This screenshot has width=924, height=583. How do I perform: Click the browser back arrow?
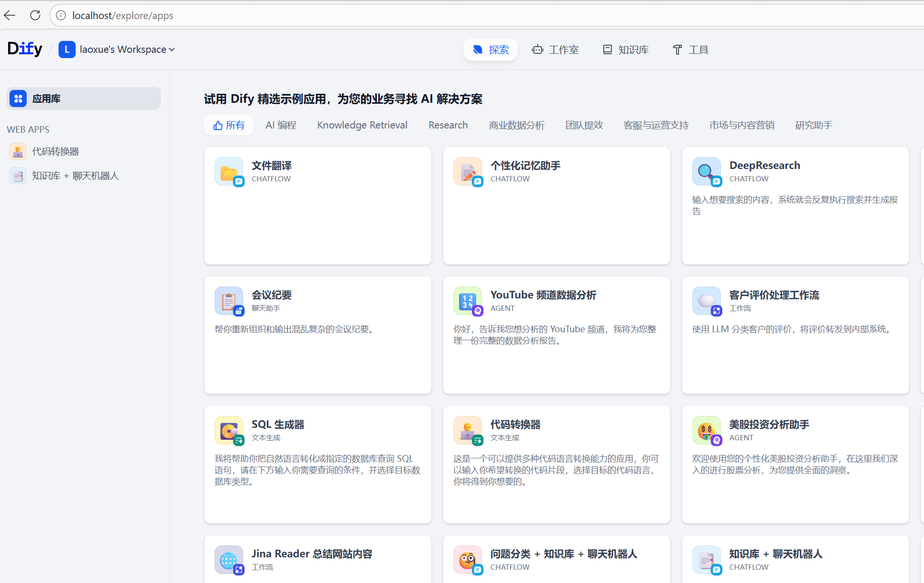tap(10, 15)
